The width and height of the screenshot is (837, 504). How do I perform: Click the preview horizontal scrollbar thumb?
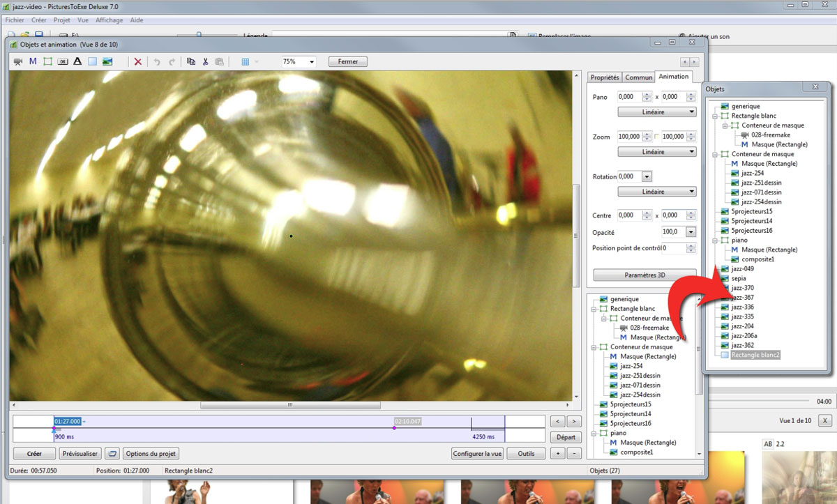(291, 405)
